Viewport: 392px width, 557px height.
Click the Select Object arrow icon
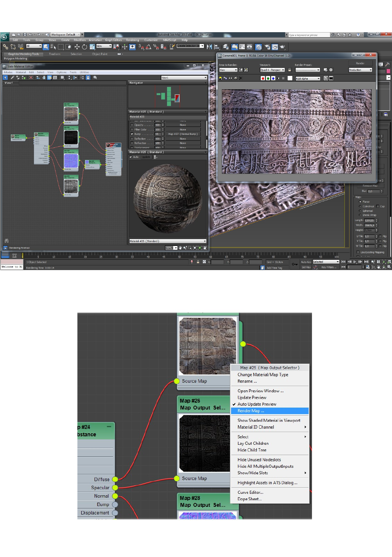46,47
